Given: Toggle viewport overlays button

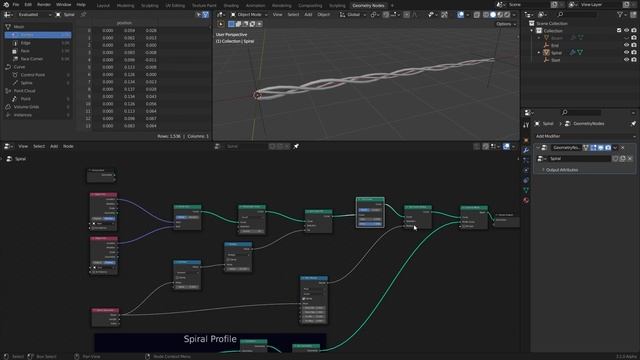Looking at the screenshot, I should coord(461,15).
